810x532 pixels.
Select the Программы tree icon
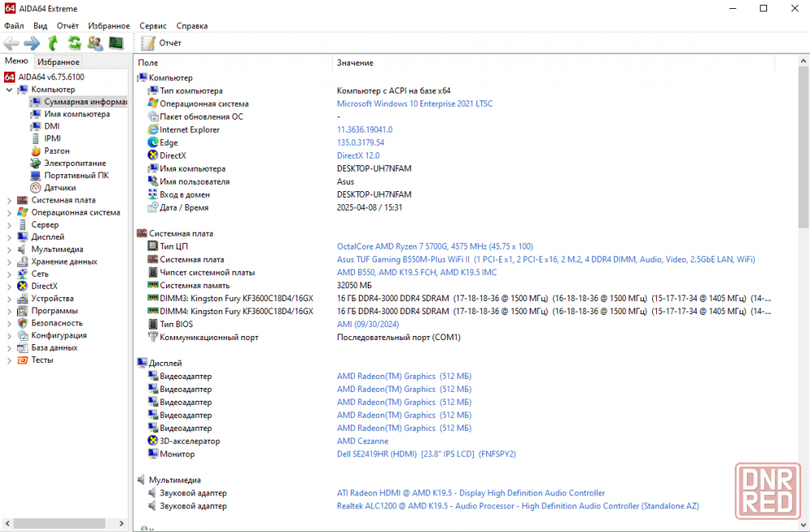[22, 311]
